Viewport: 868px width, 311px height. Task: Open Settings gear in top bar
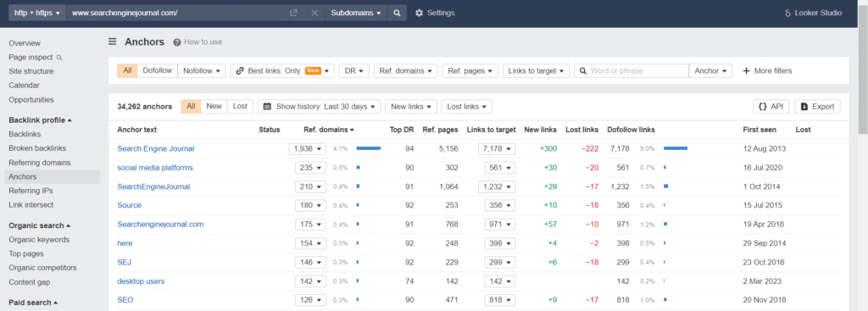tap(435, 13)
